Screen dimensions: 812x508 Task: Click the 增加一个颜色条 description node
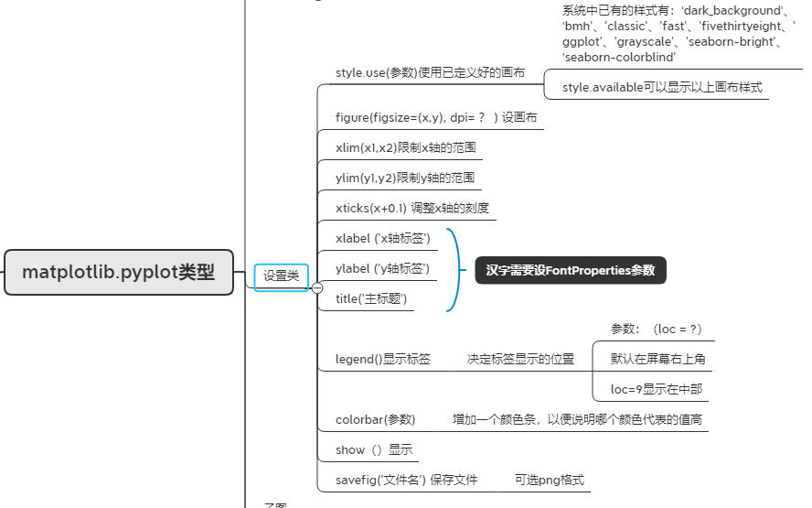(x=577, y=419)
